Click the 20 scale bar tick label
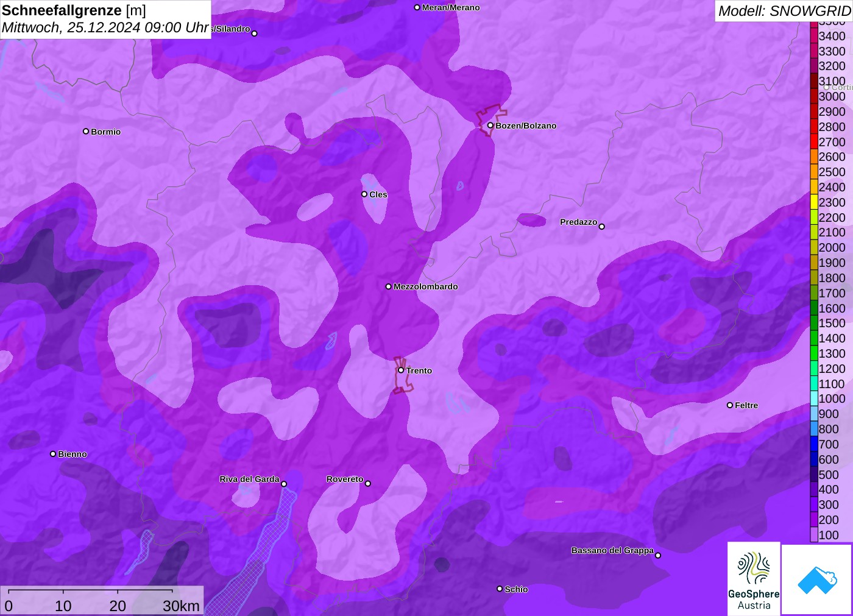Screen dimensions: 853x616 tap(118, 606)
